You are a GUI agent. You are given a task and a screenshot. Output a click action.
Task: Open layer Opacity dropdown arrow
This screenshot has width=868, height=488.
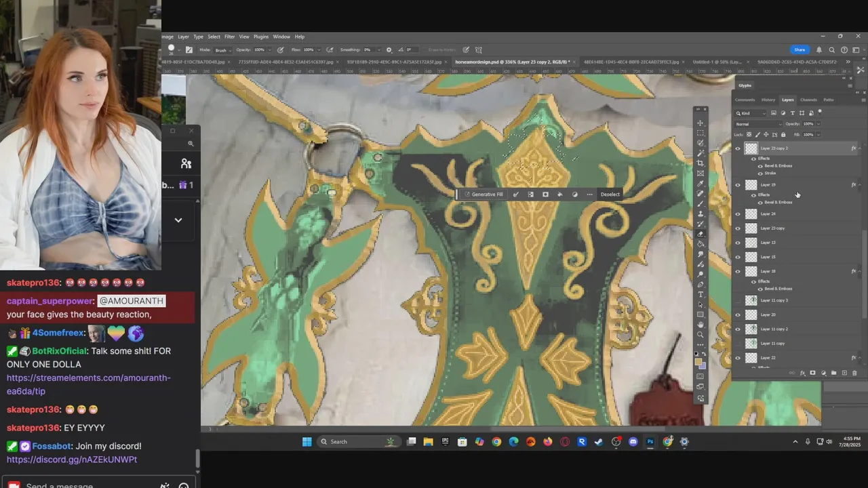pos(818,124)
